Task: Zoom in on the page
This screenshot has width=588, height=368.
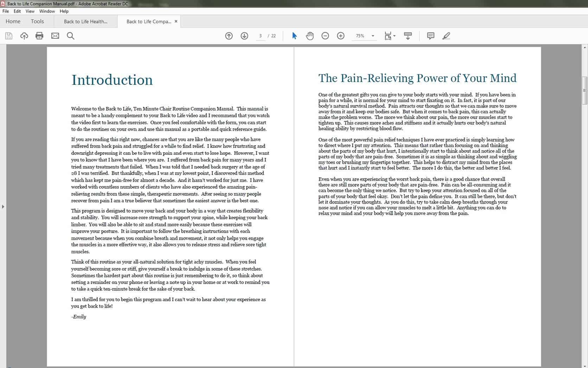Action: pyautogui.click(x=340, y=36)
